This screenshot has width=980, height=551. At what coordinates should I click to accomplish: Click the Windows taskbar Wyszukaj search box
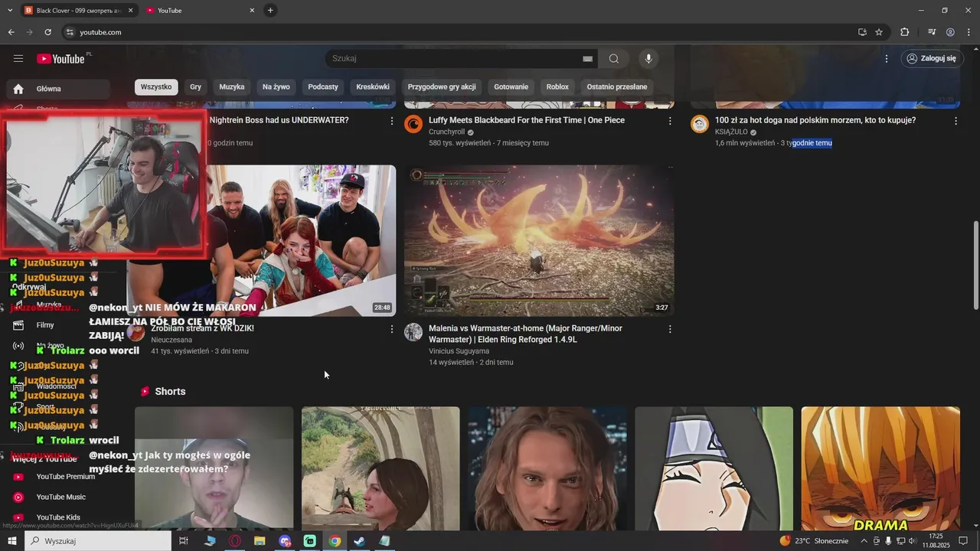tap(98, 541)
